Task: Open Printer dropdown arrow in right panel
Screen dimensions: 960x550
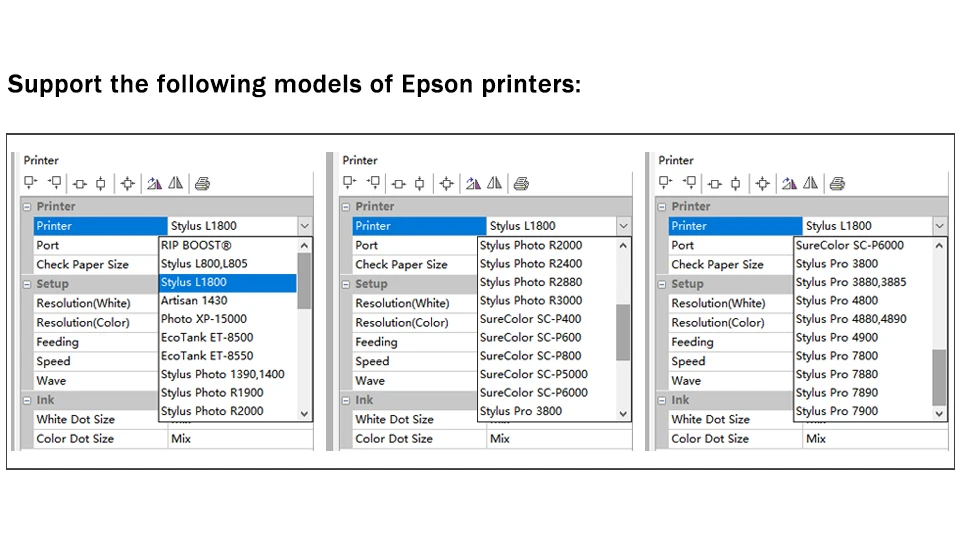Action: [x=940, y=226]
